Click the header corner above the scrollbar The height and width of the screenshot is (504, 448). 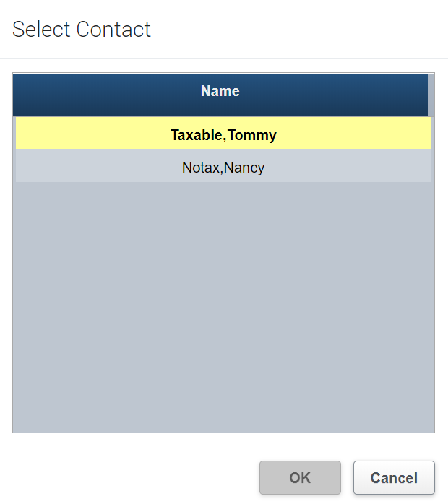(x=431, y=94)
